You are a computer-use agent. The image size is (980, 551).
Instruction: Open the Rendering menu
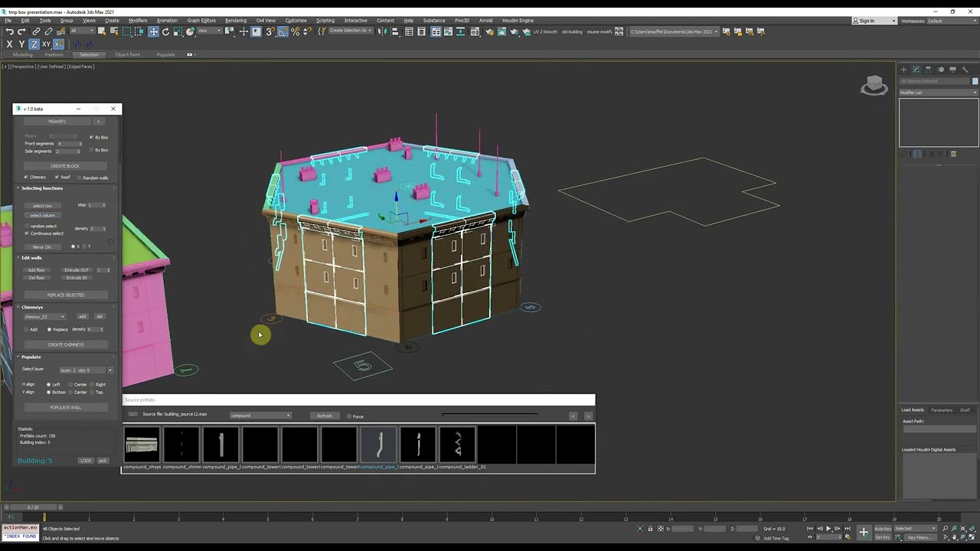236,21
